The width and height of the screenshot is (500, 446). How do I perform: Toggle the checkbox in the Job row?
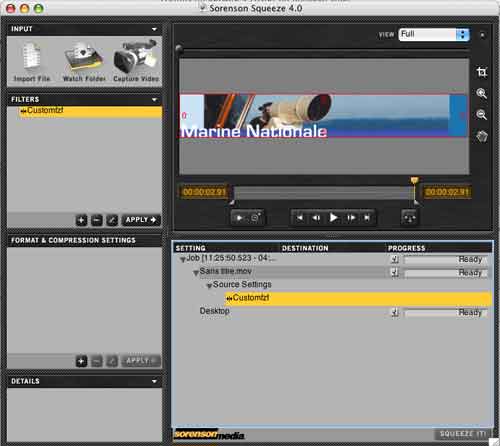click(395, 259)
